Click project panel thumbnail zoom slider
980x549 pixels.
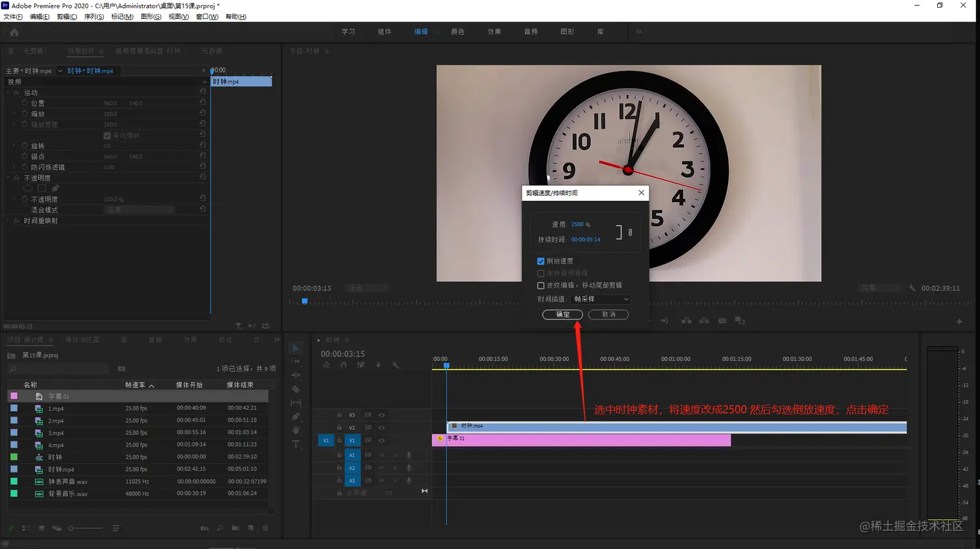pos(86,528)
